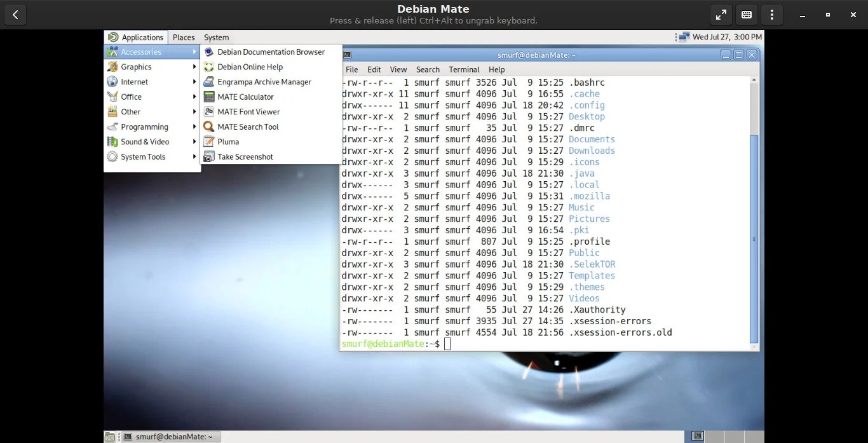Open Places menu in top panel
Viewport: 868px width, 443px height.
pos(184,37)
